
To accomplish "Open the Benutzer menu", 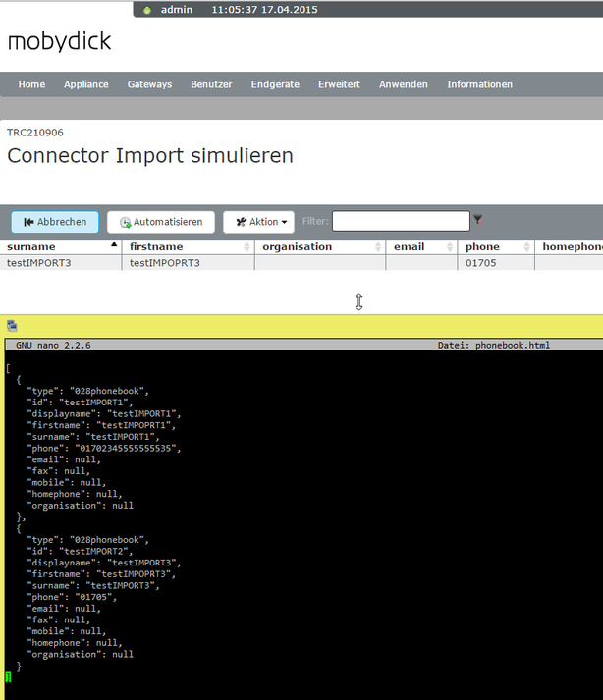I will point(211,84).
